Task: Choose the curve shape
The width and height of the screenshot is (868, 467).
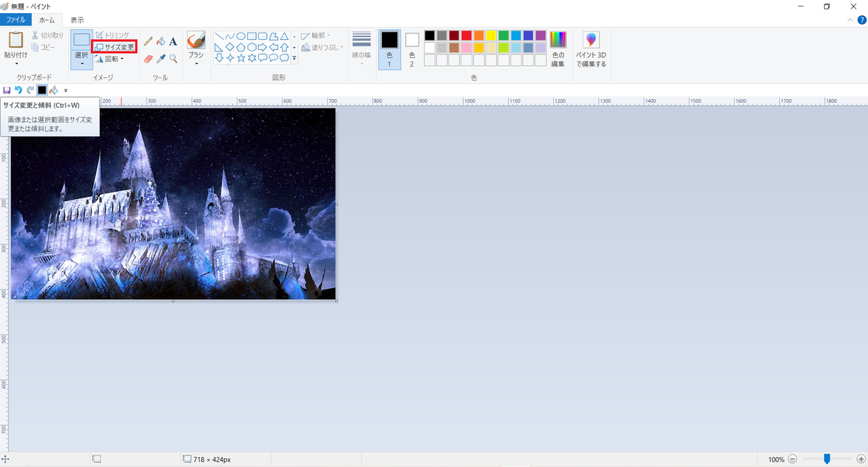Action: tap(229, 36)
